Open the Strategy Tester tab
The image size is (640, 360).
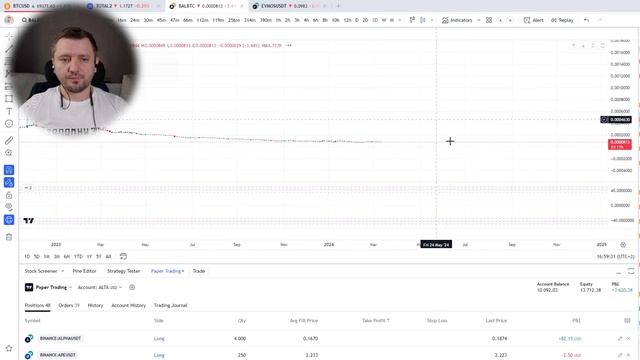click(124, 271)
